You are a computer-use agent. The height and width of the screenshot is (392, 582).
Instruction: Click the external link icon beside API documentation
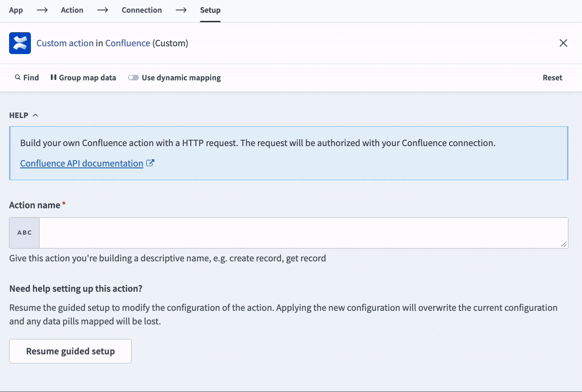[x=150, y=163]
